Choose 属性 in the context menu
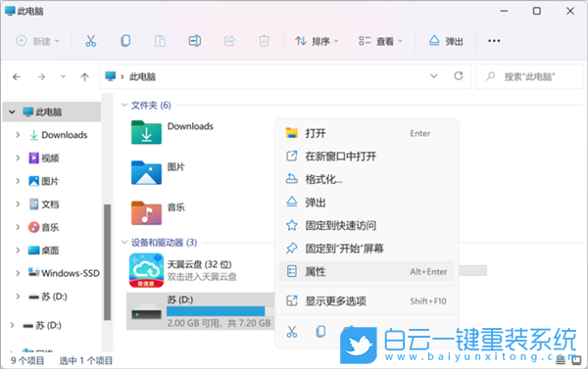 tap(367, 271)
